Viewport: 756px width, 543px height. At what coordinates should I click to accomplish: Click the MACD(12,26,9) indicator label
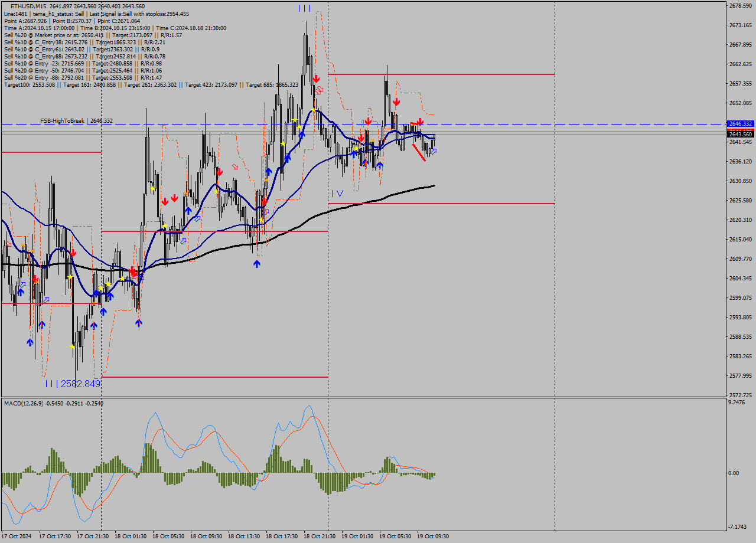[54, 403]
